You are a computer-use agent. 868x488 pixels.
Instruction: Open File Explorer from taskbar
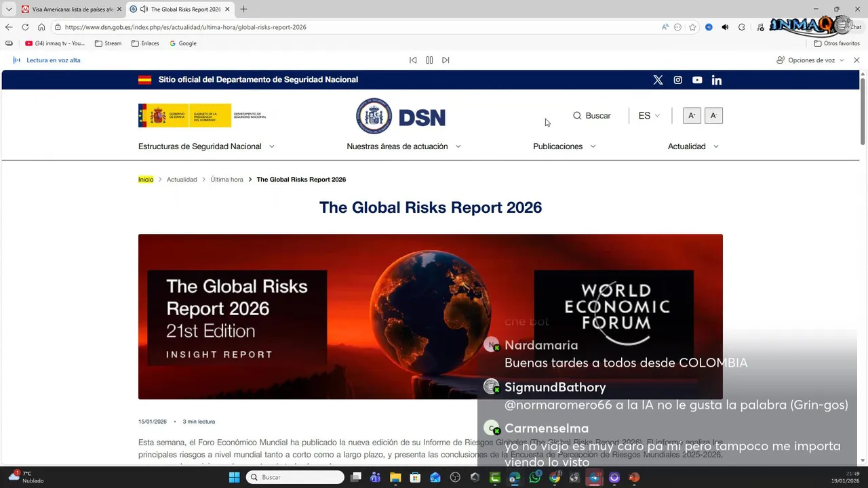(395, 477)
